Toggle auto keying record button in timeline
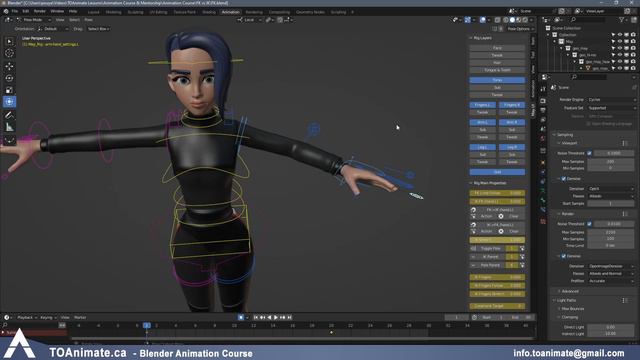640x360 pixels. (241, 317)
